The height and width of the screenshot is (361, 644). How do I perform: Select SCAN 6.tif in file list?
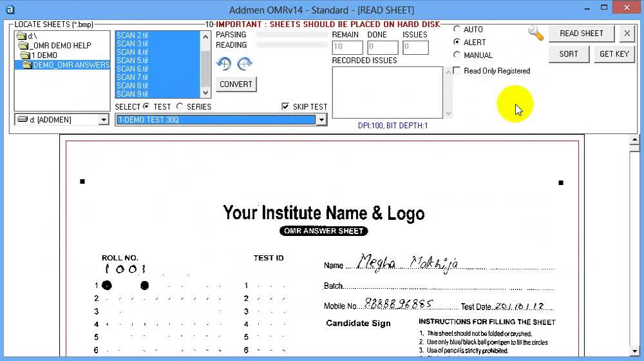coord(157,69)
